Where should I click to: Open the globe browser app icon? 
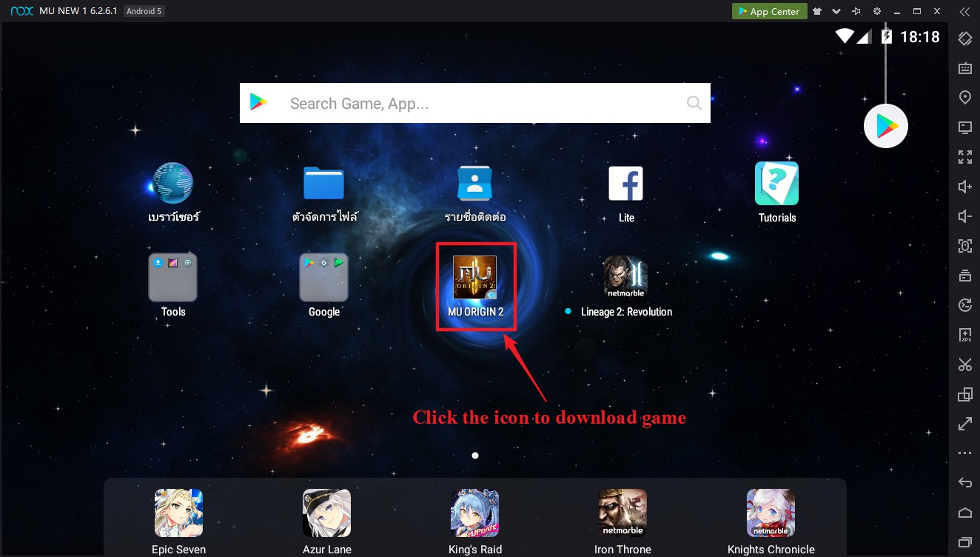pos(173,182)
